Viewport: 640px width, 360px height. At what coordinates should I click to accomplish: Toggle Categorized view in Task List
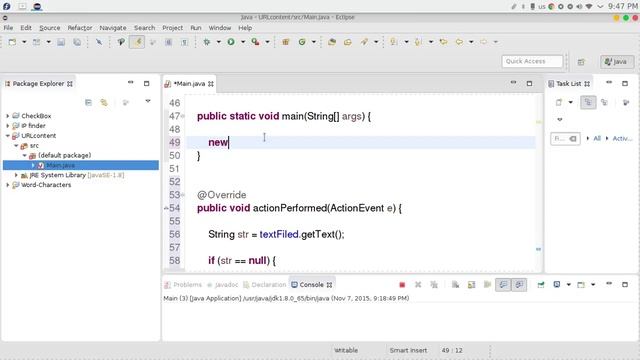click(x=588, y=102)
